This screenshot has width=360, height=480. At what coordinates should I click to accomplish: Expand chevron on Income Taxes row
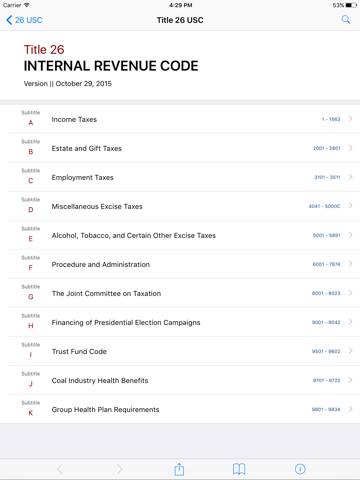[x=351, y=119]
